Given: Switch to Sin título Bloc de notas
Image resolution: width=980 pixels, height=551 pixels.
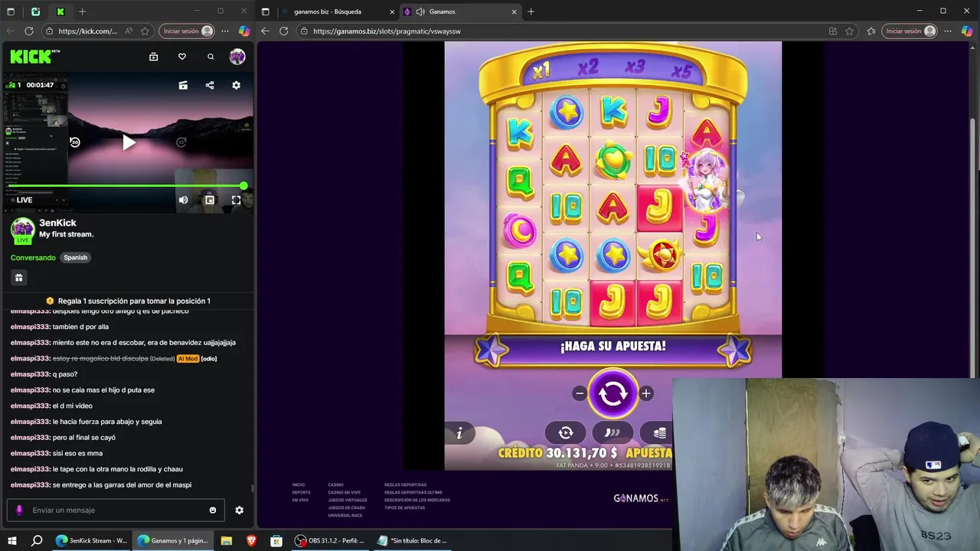Looking at the screenshot, I should 413,540.
